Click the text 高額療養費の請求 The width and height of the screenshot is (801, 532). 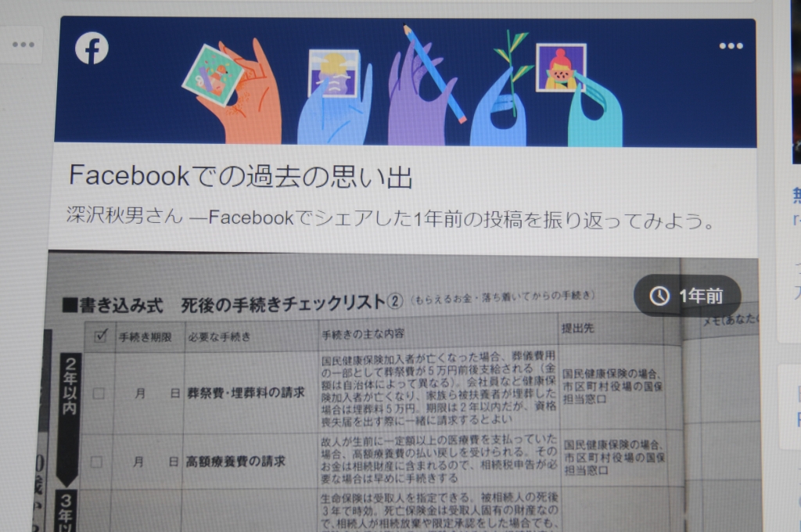coord(235,462)
